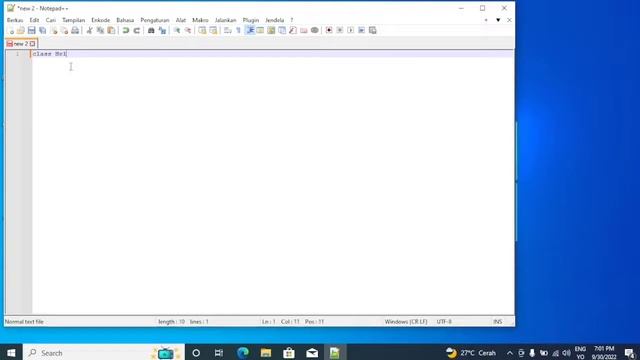Open Folder as Workspace toolbar icon
640x360 pixels.
point(304,31)
